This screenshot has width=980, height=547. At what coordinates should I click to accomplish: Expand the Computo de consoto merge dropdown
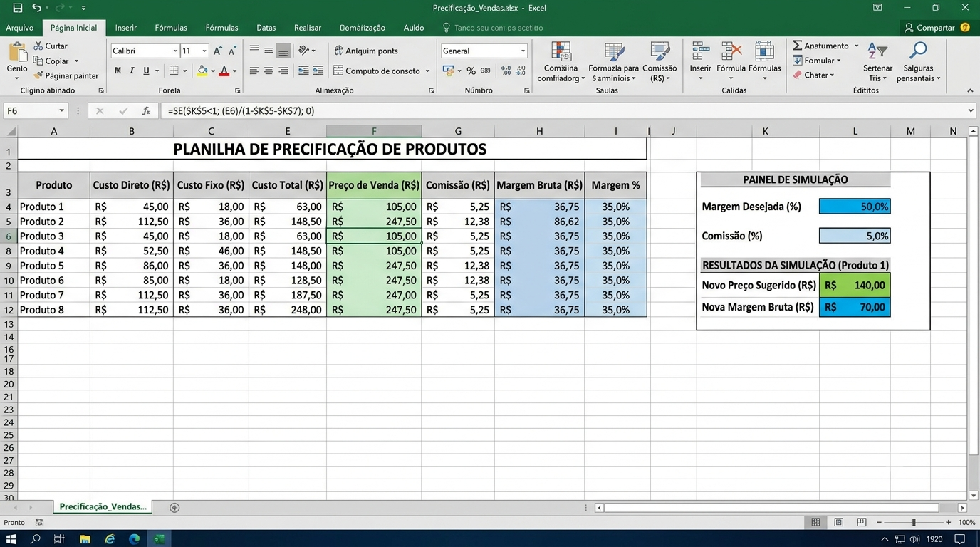pos(427,71)
